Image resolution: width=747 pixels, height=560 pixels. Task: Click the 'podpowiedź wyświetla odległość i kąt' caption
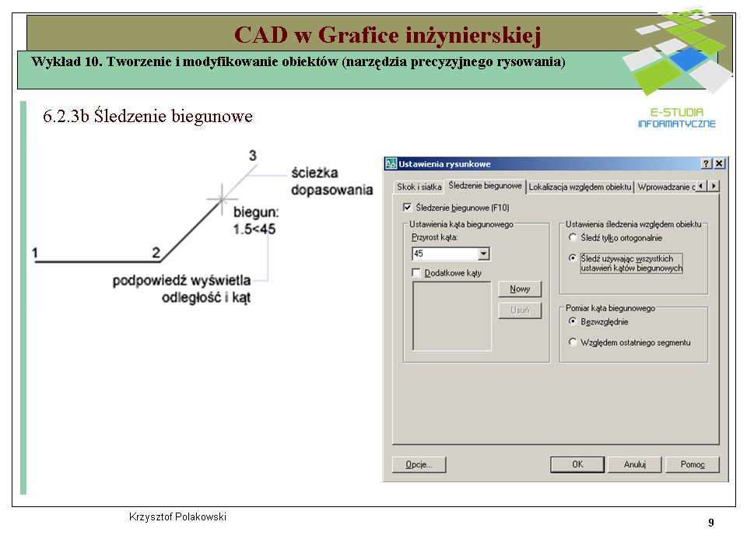[x=181, y=289]
